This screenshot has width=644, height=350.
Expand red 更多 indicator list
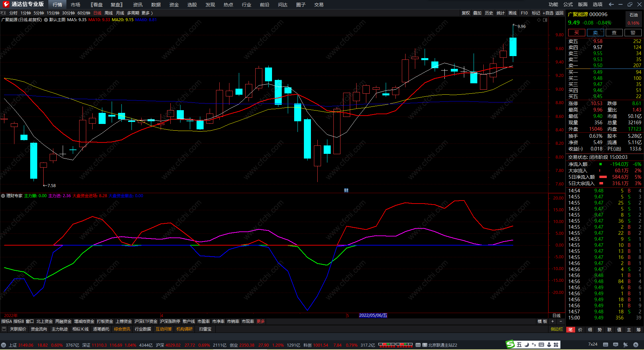pos(261,321)
